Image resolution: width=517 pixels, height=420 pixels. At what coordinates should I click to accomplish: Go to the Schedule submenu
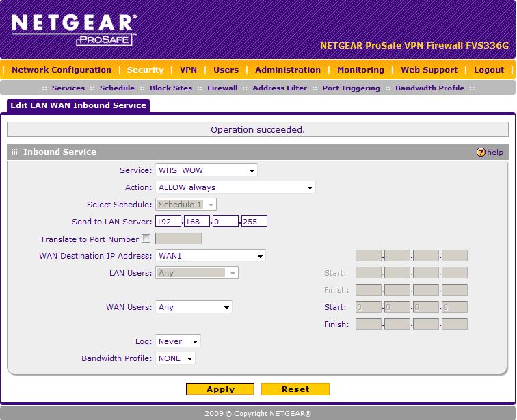[118, 88]
